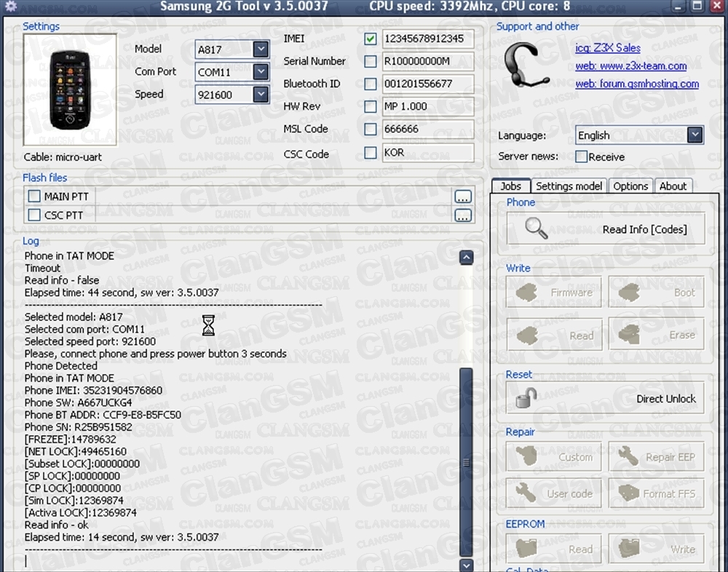728x572 pixels.
Task: Click the MSL Code input field
Action: click(x=427, y=129)
